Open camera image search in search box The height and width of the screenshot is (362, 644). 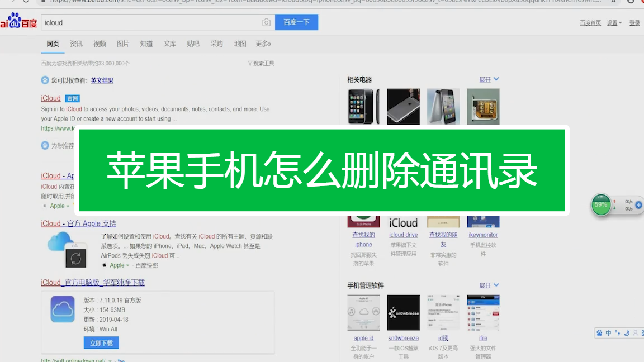click(266, 22)
